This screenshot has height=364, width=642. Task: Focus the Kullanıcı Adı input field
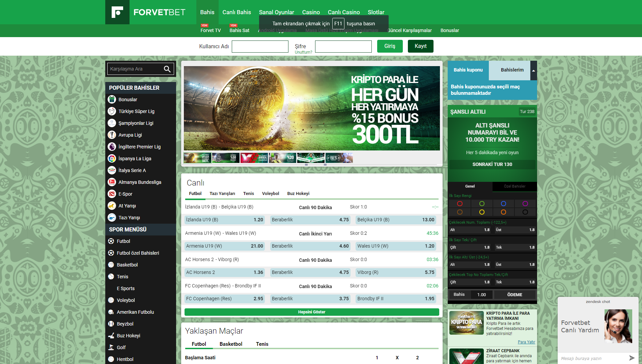click(260, 47)
